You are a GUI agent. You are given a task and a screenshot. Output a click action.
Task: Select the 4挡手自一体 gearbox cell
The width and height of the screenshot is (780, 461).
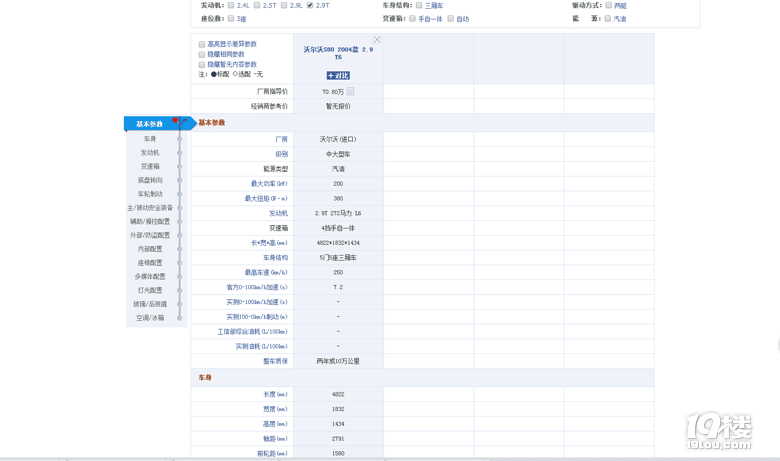(x=338, y=228)
